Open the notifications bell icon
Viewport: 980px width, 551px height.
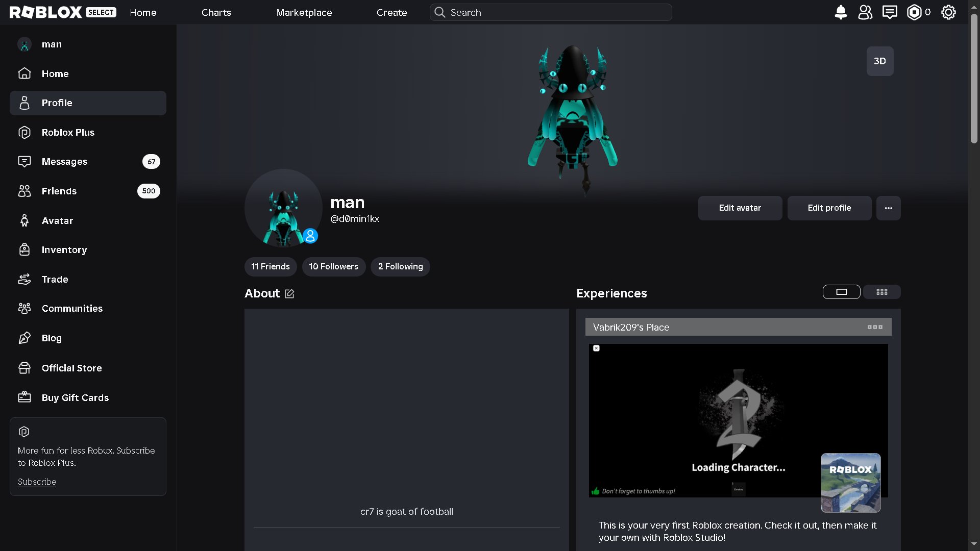tap(841, 12)
